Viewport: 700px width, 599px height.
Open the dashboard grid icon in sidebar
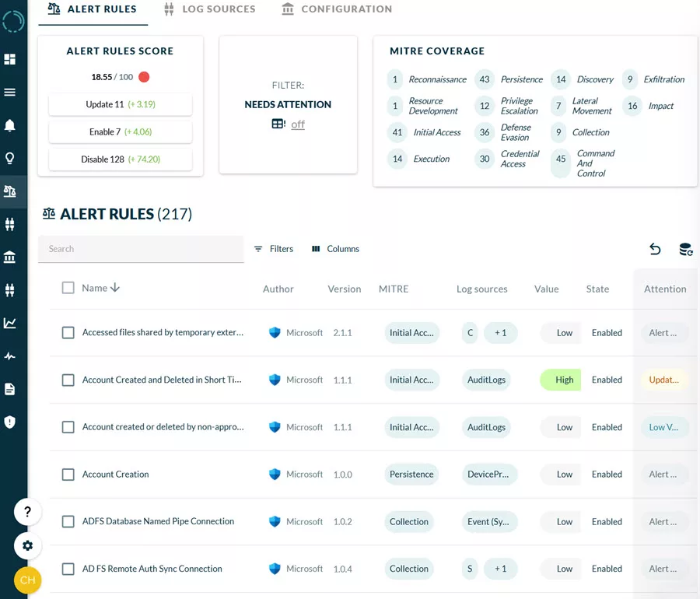pos(10,59)
